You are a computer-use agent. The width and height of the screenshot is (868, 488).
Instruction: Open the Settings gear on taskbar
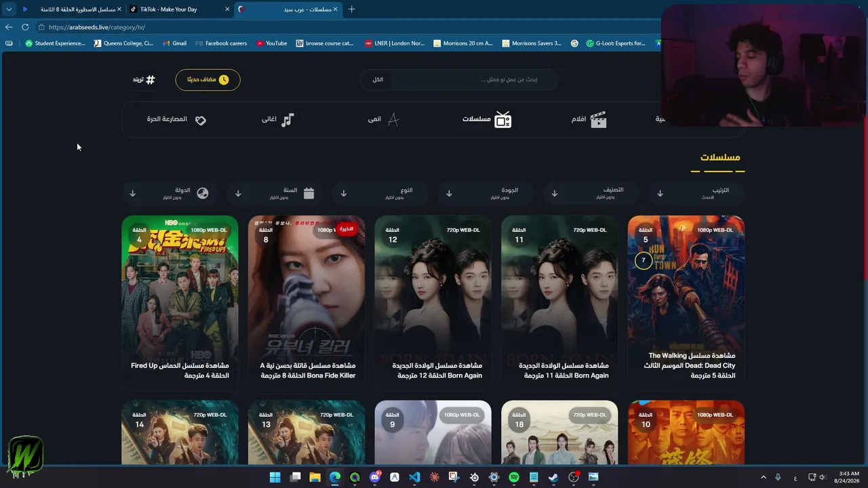pyautogui.click(x=494, y=477)
